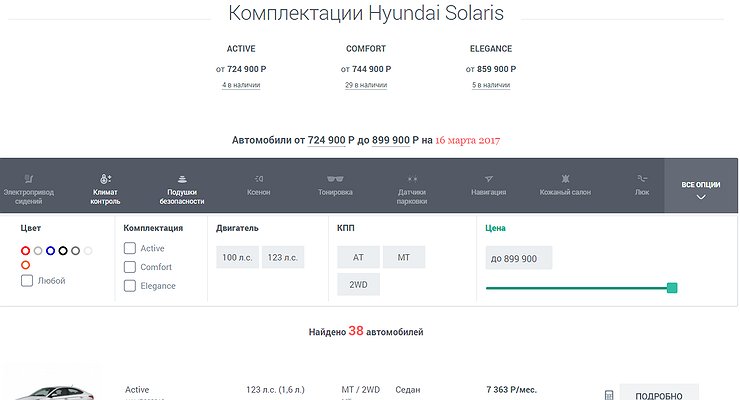Toggle the Кожаный салон option icon

click(565, 179)
